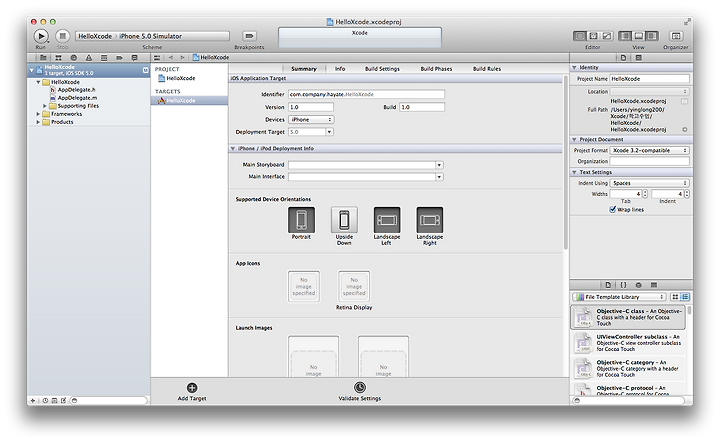Toggle Landscape Right orientation support
Screen dimensions: 720x443
pos(429,220)
